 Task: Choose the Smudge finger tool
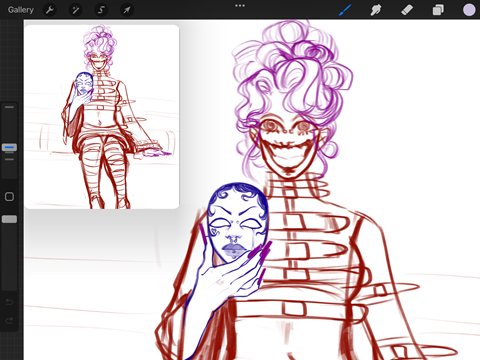pos(376,10)
